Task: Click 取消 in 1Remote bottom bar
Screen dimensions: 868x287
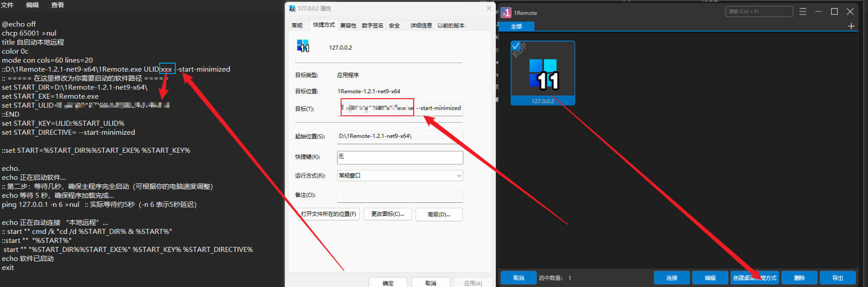Action: pyautogui.click(x=518, y=277)
